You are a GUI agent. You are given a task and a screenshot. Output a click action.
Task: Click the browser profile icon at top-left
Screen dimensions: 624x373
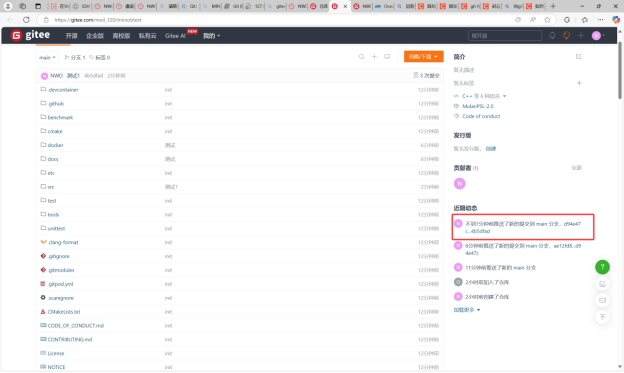8,6
